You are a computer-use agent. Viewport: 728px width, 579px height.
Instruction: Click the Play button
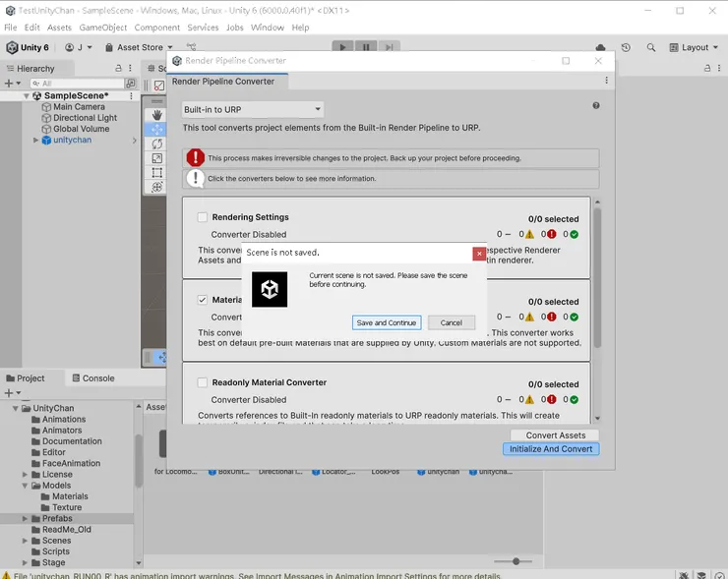[342, 47]
